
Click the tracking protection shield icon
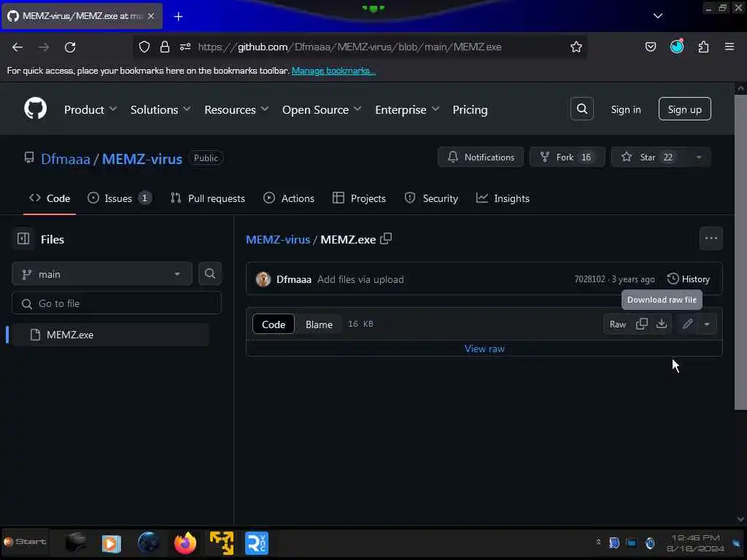click(x=144, y=47)
